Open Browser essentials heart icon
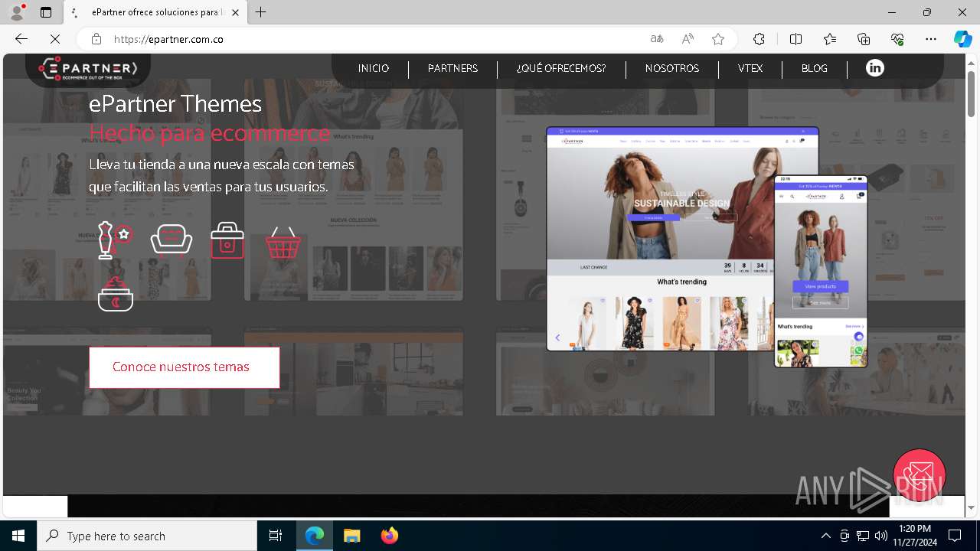 point(897,39)
